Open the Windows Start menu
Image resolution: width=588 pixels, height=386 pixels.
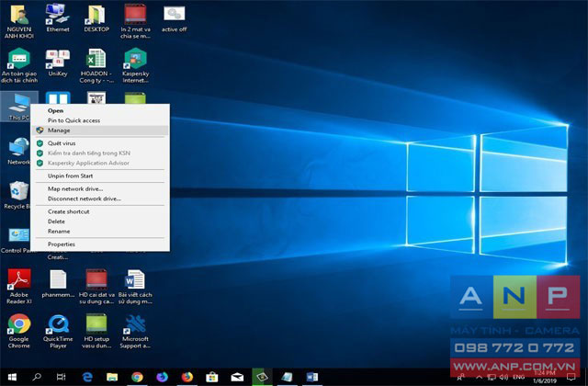point(12,377)
